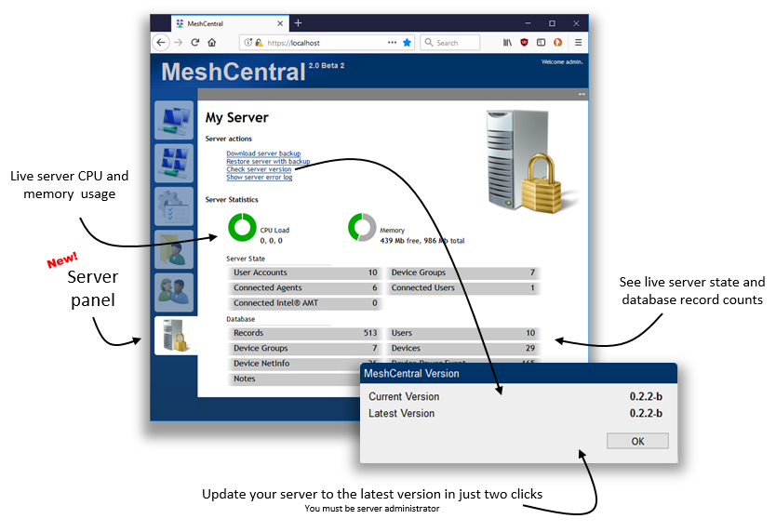Click Device Groups row in Server State

462,273
